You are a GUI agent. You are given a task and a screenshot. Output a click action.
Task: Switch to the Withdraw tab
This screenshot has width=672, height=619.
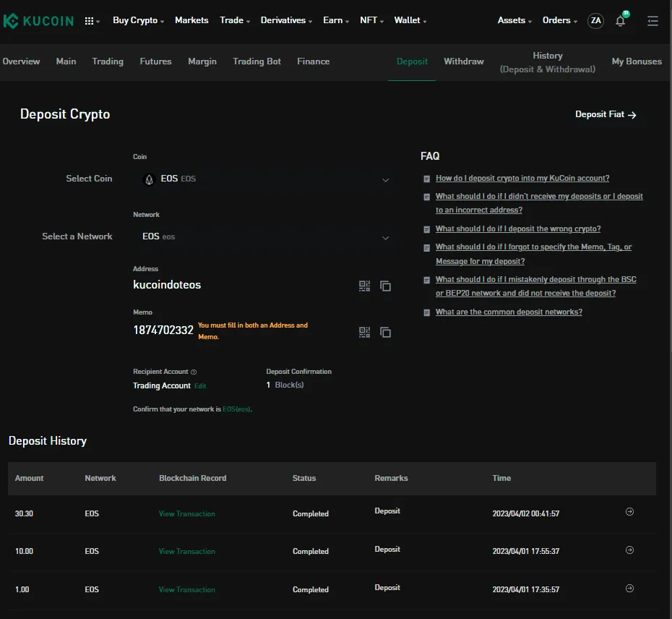pyautogui.click(x=464, y=61)
